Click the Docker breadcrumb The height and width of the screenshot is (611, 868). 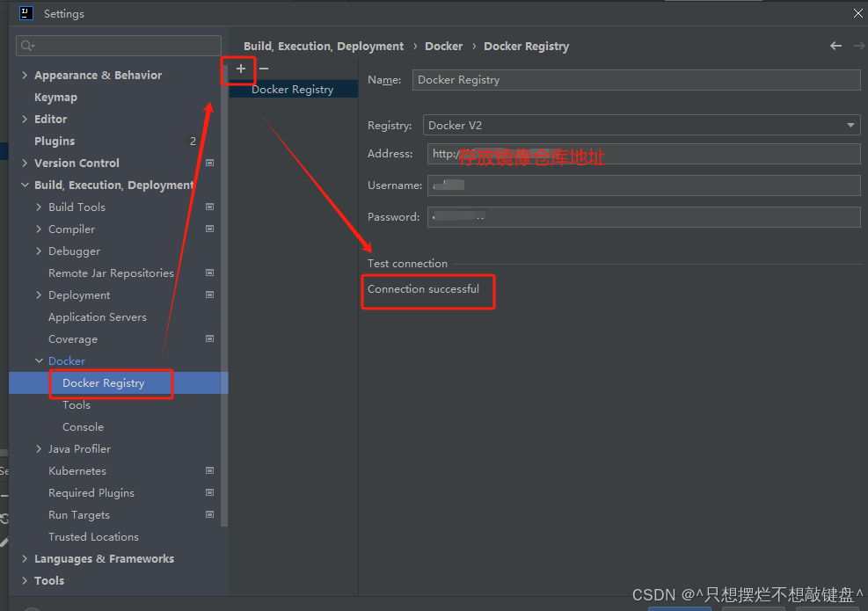(x=443, y=46)
